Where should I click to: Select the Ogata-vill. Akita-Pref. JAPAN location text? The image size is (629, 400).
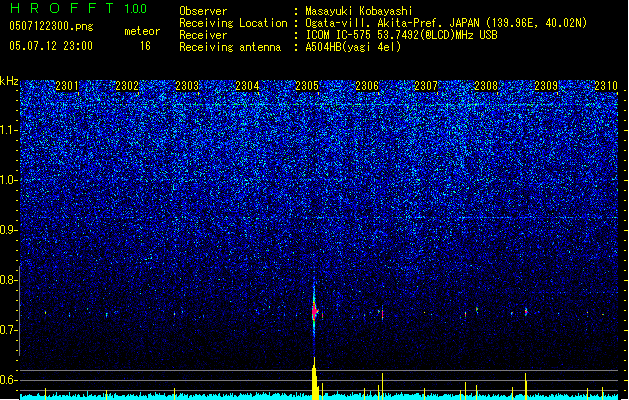tap(446, 23)
